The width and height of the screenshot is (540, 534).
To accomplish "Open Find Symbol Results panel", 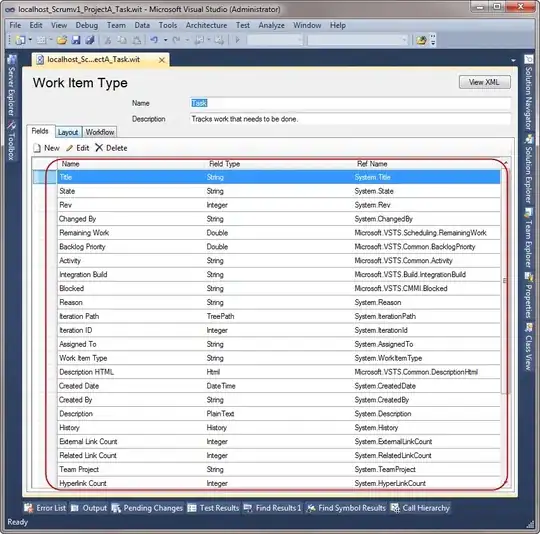I will [x=346, y=508].
